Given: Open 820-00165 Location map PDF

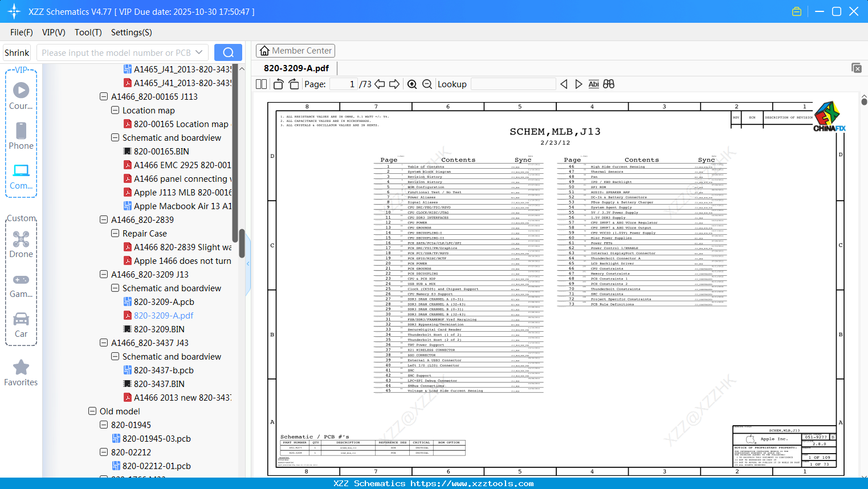Looking at the screenshot, I should coord(181,124).
